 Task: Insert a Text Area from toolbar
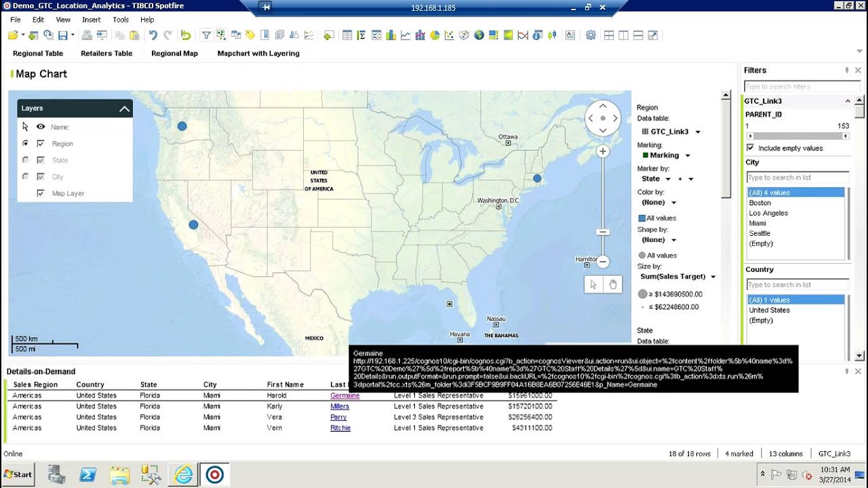click(570, 35)
